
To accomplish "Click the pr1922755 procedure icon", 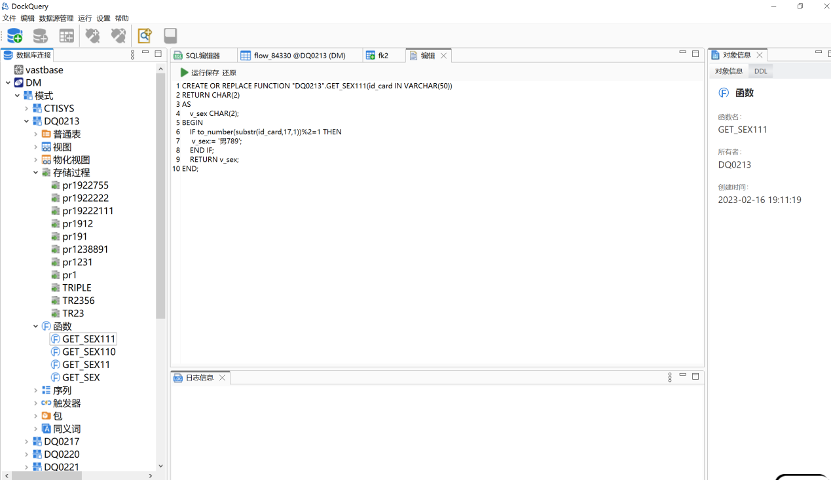I will (55, 185).
